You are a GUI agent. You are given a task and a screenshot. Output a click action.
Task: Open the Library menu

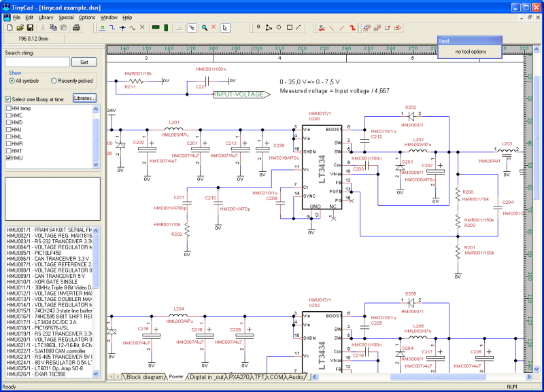pos(44,17)
